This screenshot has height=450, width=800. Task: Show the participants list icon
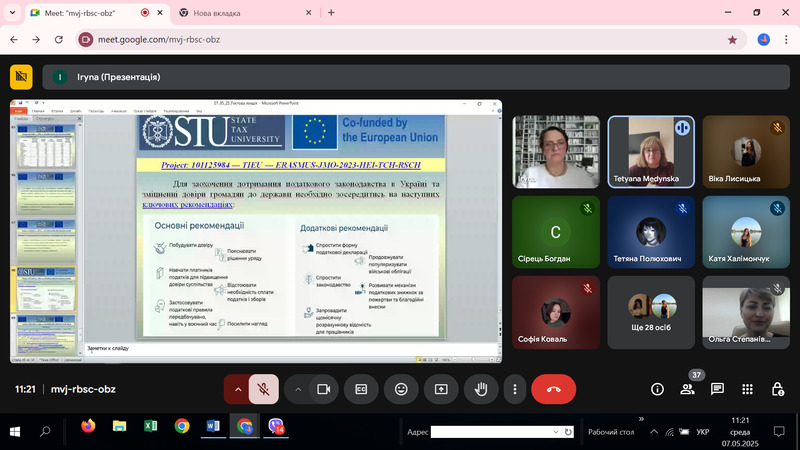(687, 389)
